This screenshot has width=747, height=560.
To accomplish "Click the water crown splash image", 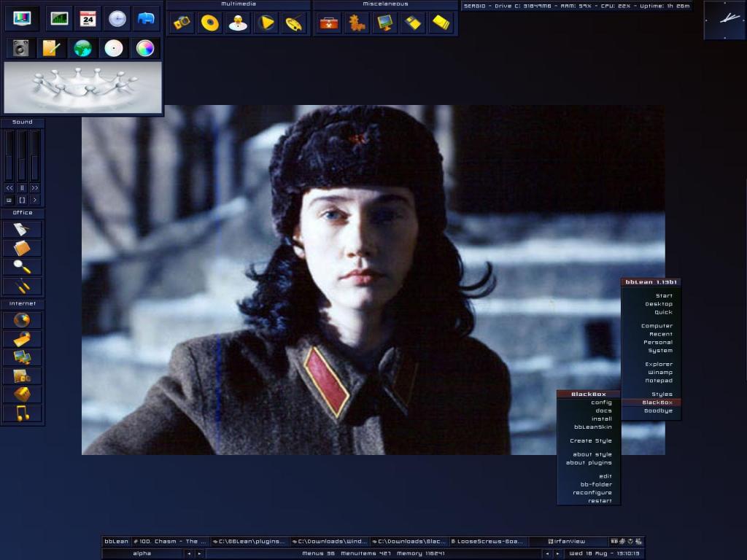I will 83,87.
